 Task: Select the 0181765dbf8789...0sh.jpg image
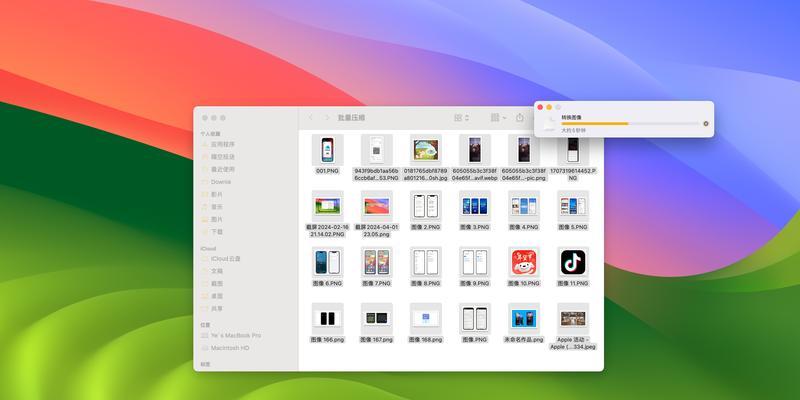(426, 151)
